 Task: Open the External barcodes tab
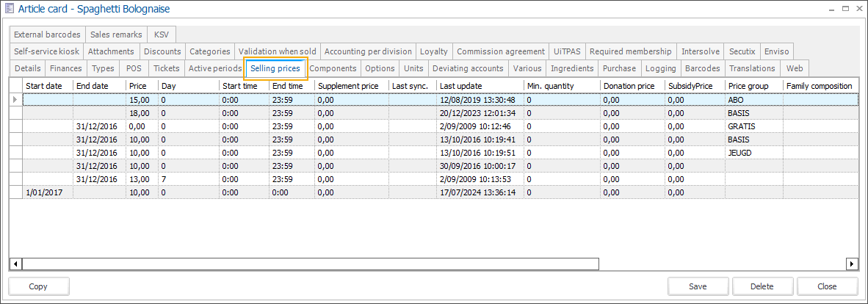(x=47, y=35)
